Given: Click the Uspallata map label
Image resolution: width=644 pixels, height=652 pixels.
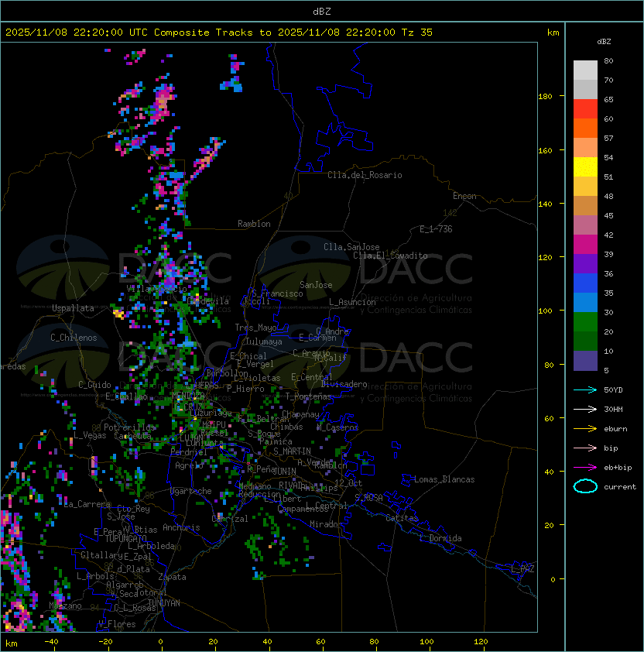Looking at the screenshot, I should 73,308.
